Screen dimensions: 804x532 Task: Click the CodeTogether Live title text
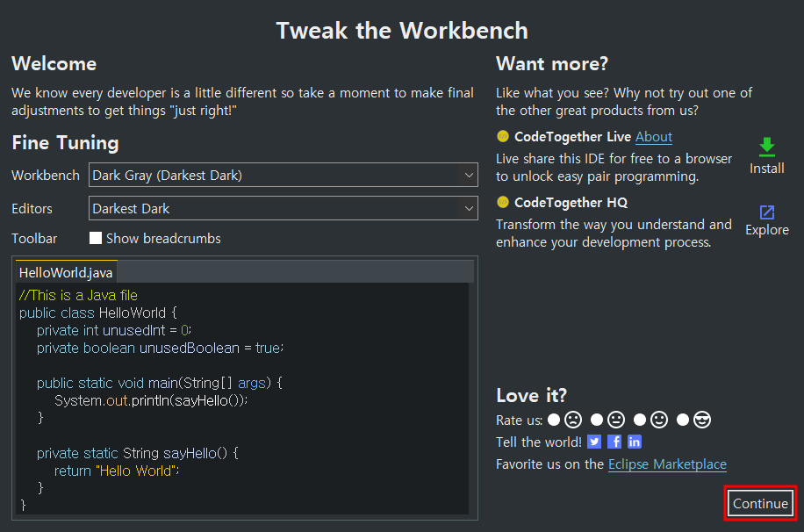point(572,136)
